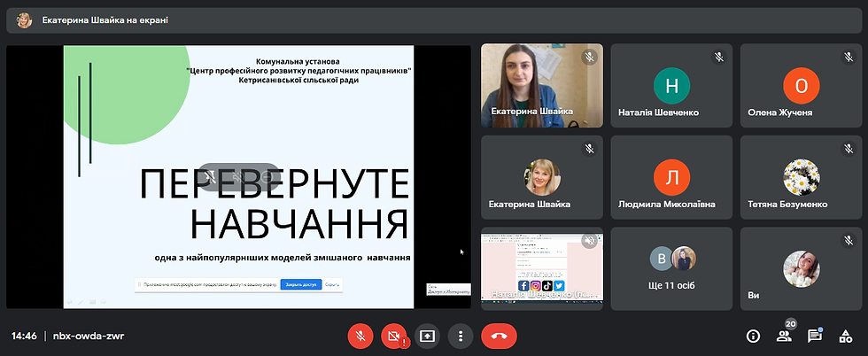The width and height of the screenshot is (868, 356).
Task: Select Наталія Шевченко's shared screen thumbnail
Action: tap(542, 267)
